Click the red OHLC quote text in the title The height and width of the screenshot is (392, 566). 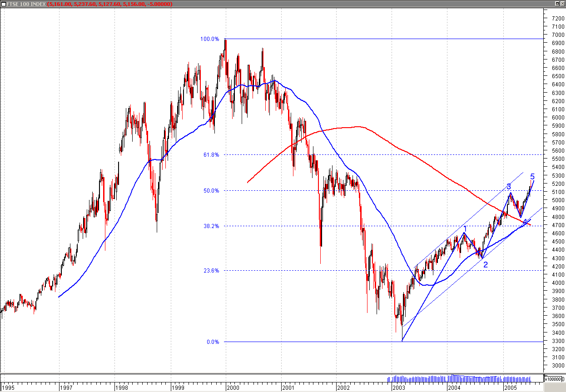click(109, 4)
